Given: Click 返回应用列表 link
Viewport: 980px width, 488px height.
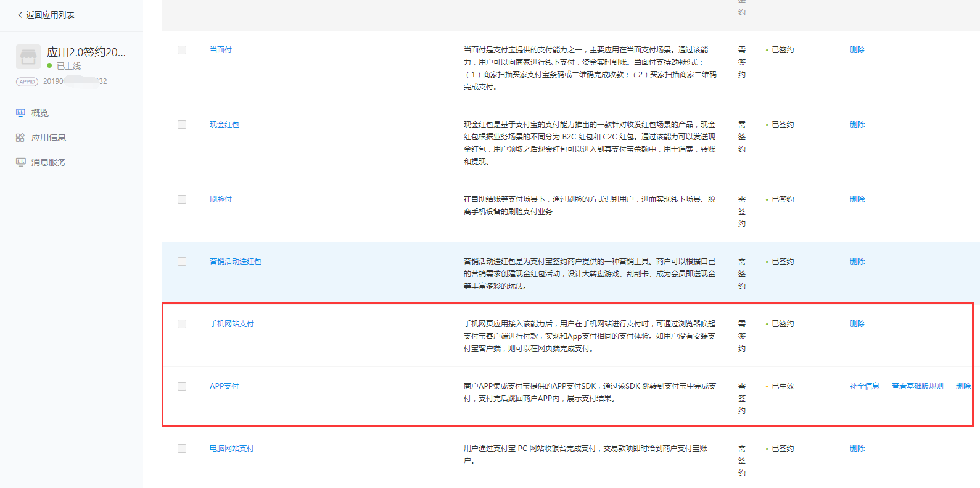Looking at the screenshot, I should click(50, 15).
